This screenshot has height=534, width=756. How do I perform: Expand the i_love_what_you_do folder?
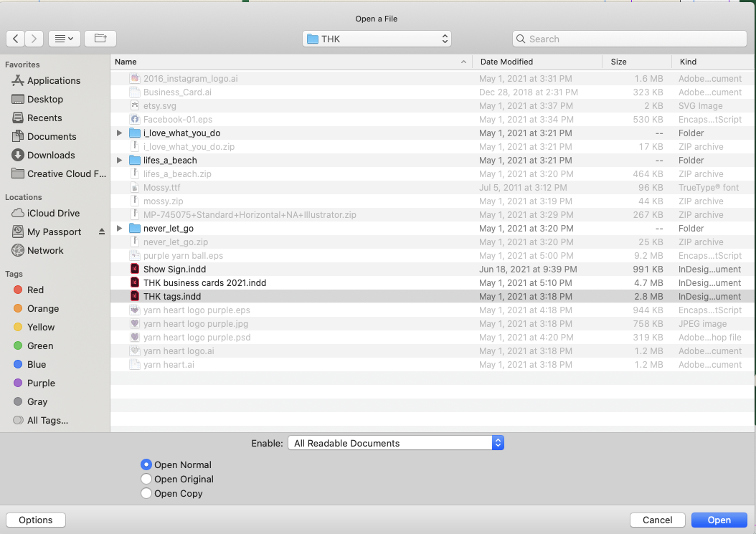(x=119, y=133)
